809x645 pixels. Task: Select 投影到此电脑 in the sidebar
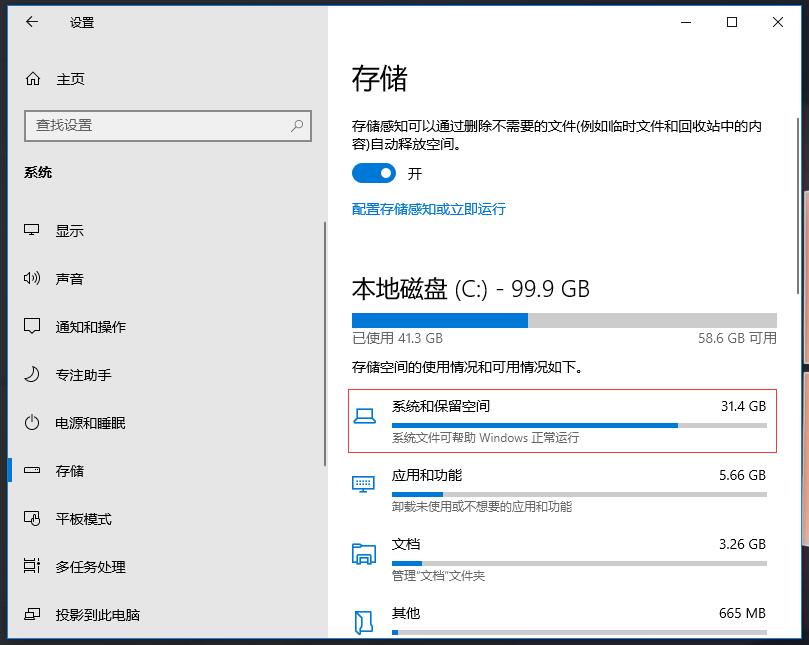[x=97, y=615]
